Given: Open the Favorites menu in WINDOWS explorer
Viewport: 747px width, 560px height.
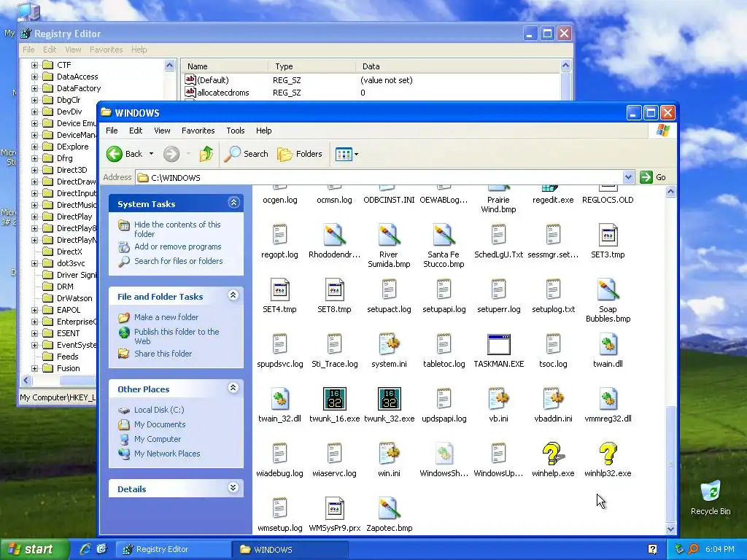Looking at the screenshot, I should [198, 131].
